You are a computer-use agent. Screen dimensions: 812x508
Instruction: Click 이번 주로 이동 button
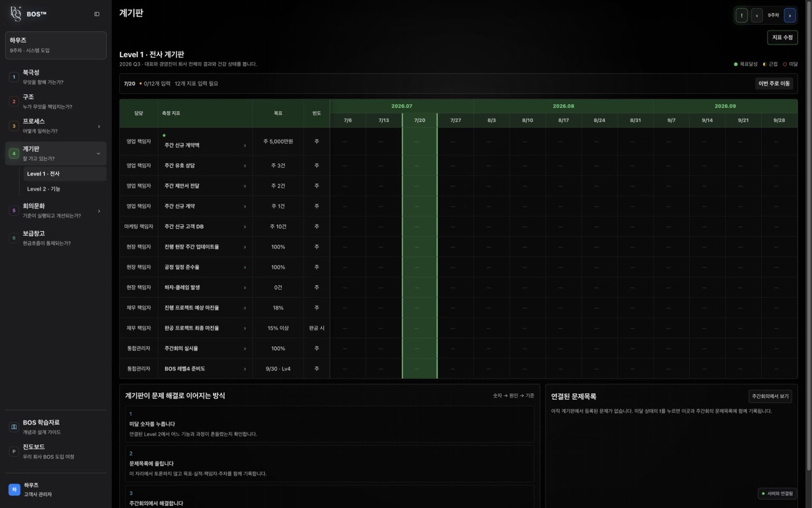coord(774,84)
